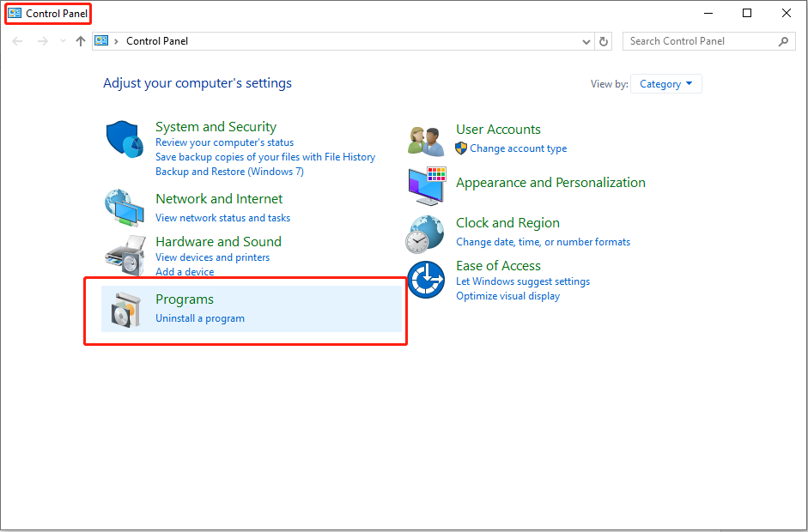Screen dimensions: 808x532
Task: Open the User Accounts people icon
Action: [x=426, y=141]
